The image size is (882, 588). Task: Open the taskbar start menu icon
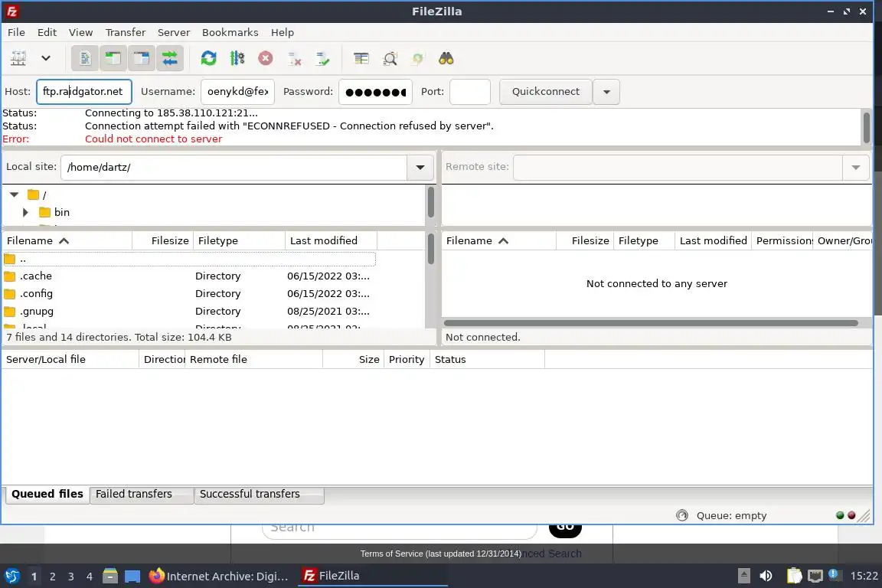(11, 576)
